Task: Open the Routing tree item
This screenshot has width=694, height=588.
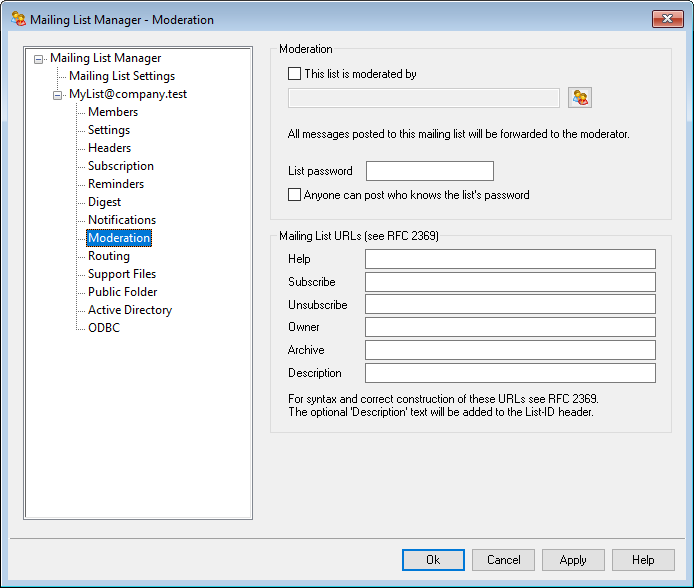Action: (109, 256)
